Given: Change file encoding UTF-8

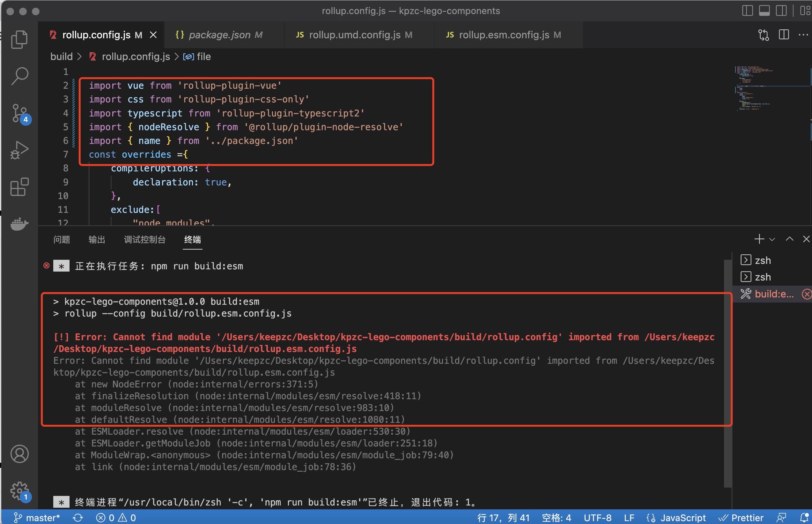Looking at the screenshot, I should (597, 518).
